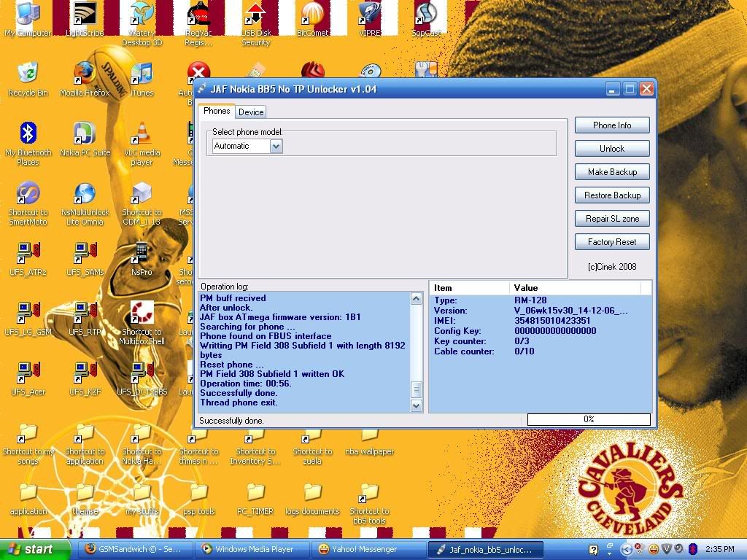
Task: Launch the Nokia PC Suite shortcut
Action: click(x=85, y=134)
